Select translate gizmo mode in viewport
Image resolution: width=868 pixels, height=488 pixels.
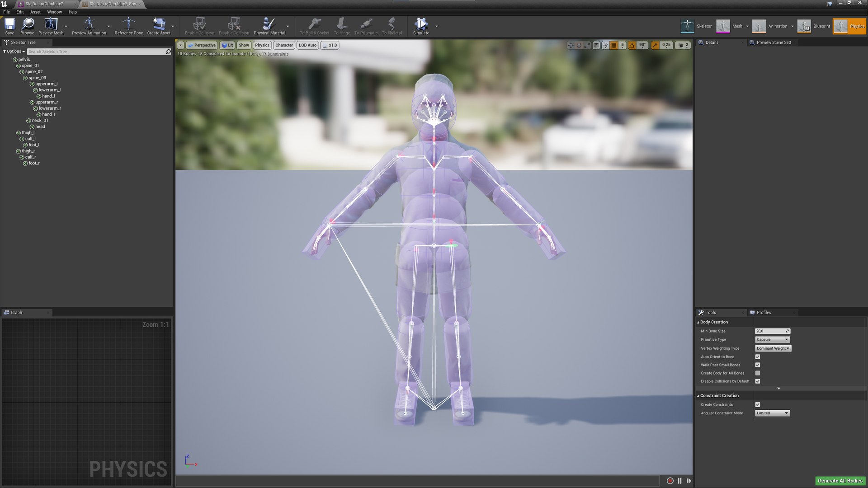coord(571,45)
